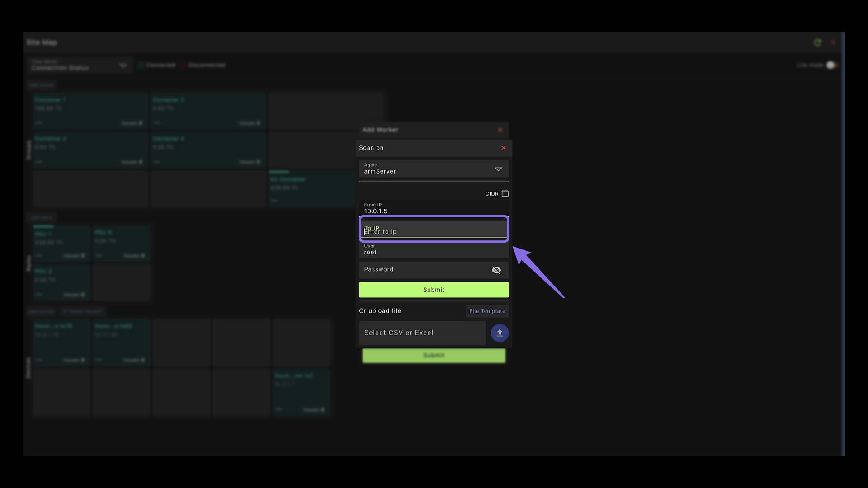Open the File Template link
This screenshot has width=868, height=488.
[487, 311]
